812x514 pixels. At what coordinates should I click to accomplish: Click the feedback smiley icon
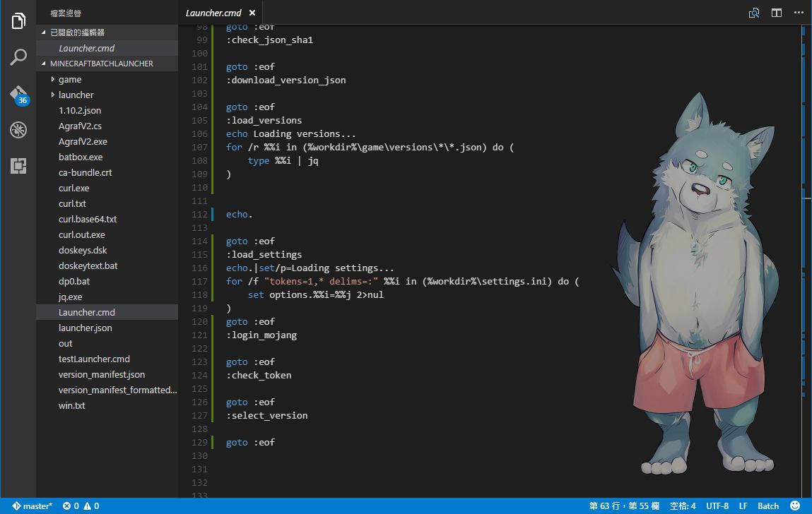click(x=795, y=506)
